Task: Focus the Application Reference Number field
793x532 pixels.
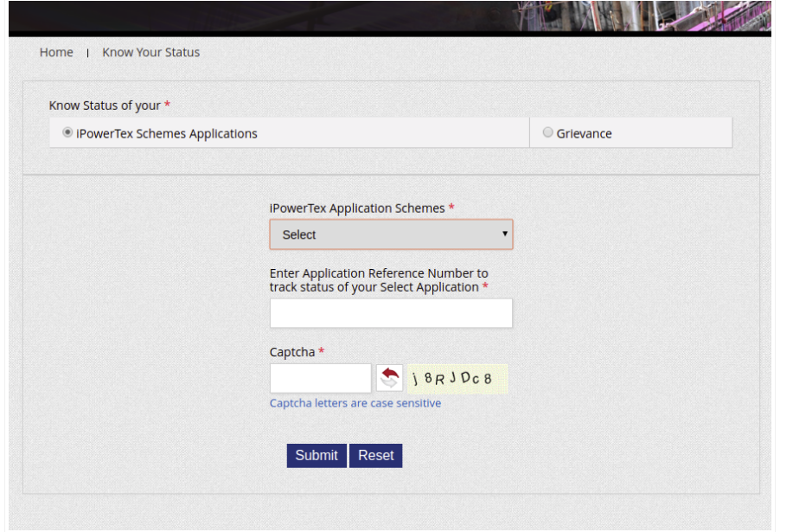Action: (x=391, y=313)
